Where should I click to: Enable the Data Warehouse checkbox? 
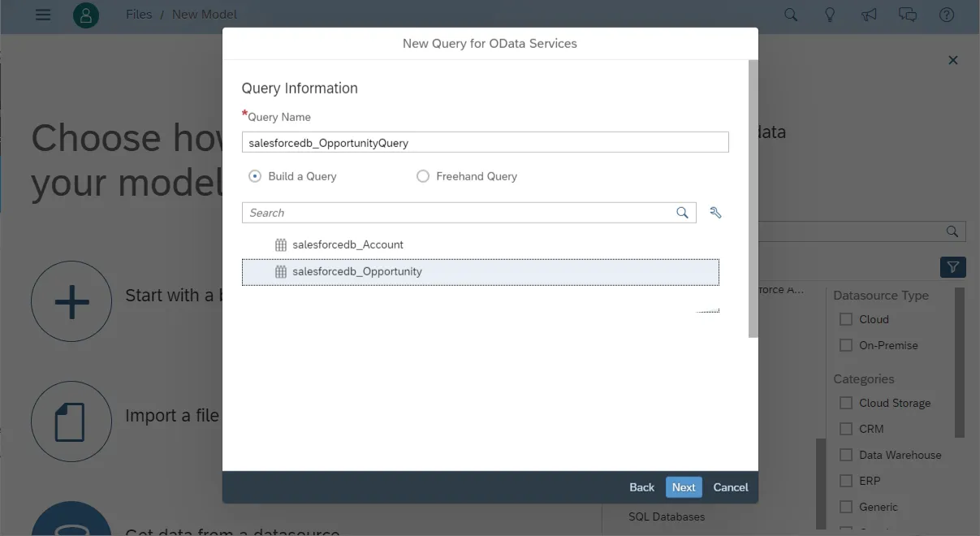(845, 455)
